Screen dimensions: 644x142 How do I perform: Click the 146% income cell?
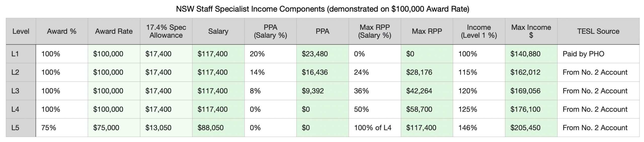click(468, 128)
